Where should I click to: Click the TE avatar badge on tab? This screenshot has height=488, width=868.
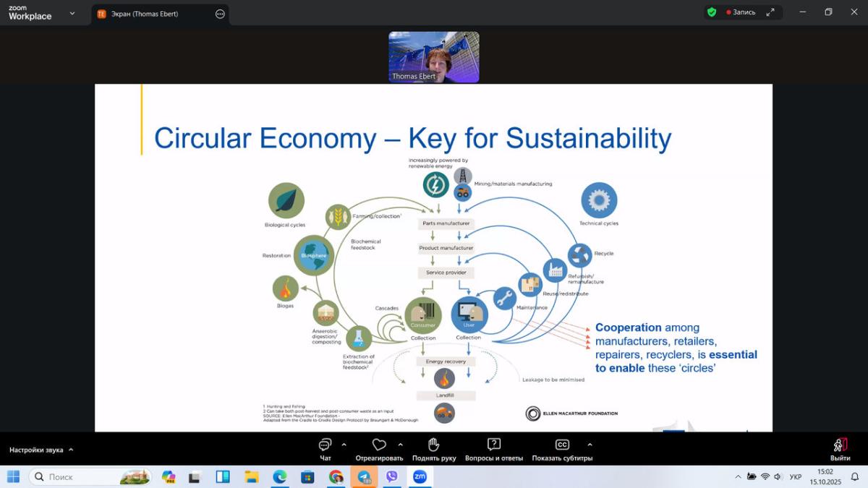101,14
